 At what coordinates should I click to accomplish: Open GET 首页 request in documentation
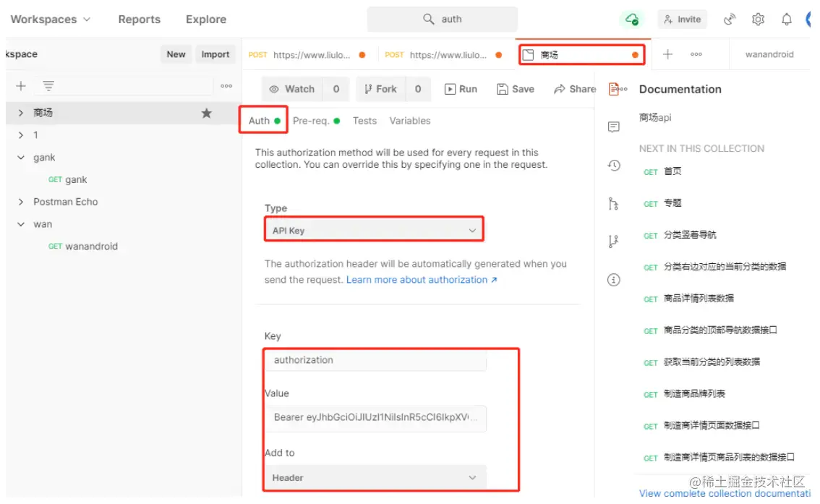tap(662, 171)
